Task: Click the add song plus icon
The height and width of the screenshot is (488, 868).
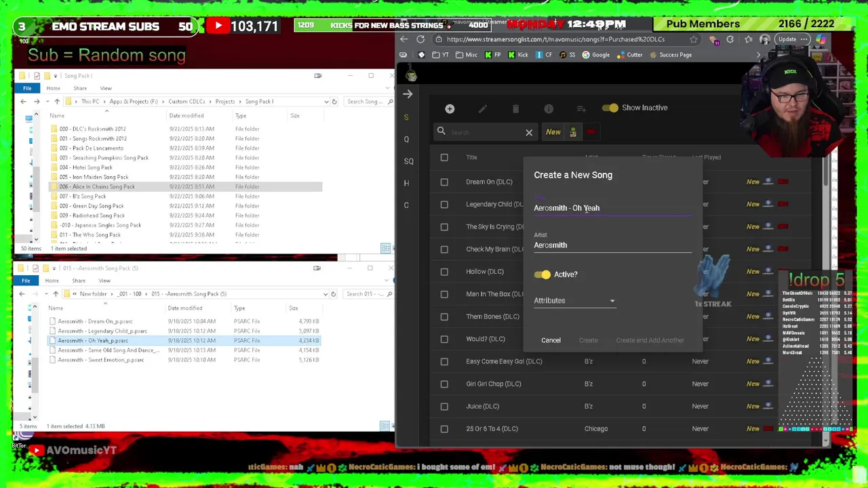Action: pos(450,108)
